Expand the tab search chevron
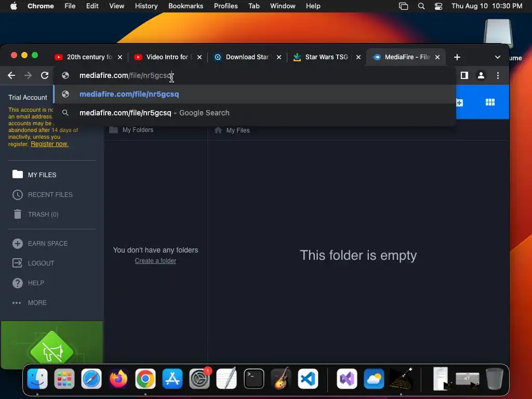This screenshot has height=399, width=532. [497, 57]
